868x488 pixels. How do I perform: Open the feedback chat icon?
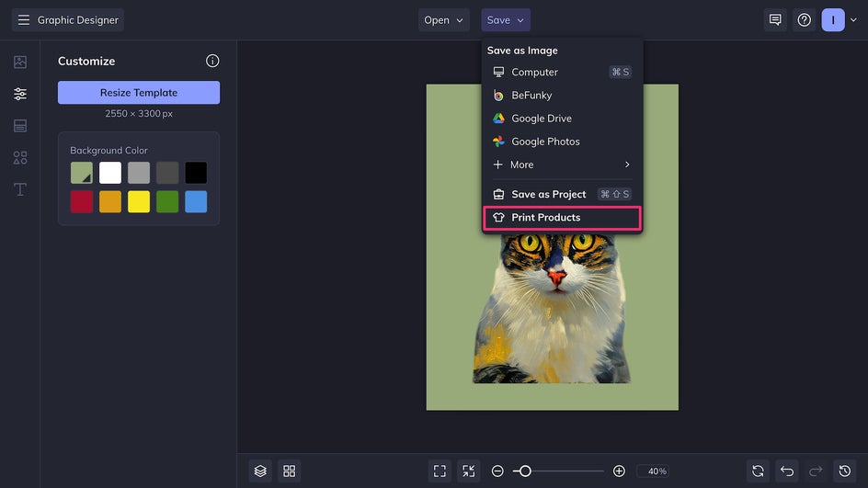(775, 20)
